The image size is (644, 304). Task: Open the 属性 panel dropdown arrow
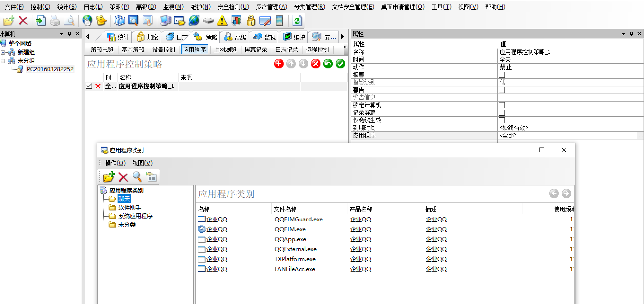pos(623,34)
